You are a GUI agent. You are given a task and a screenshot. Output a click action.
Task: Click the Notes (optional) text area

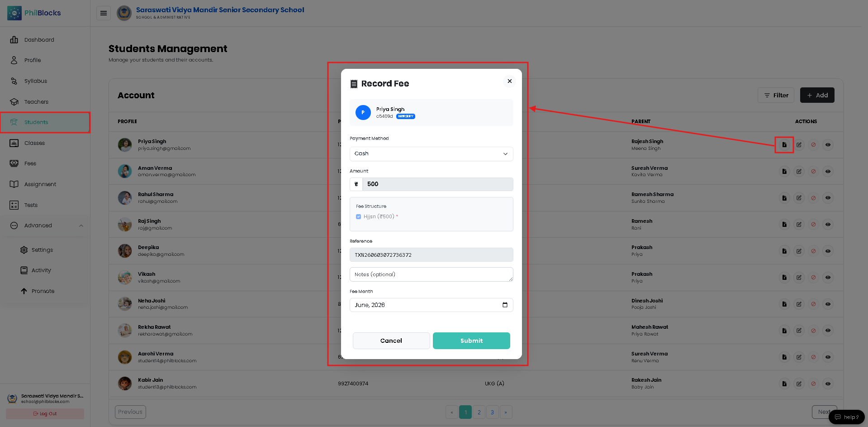click(431, 274)
